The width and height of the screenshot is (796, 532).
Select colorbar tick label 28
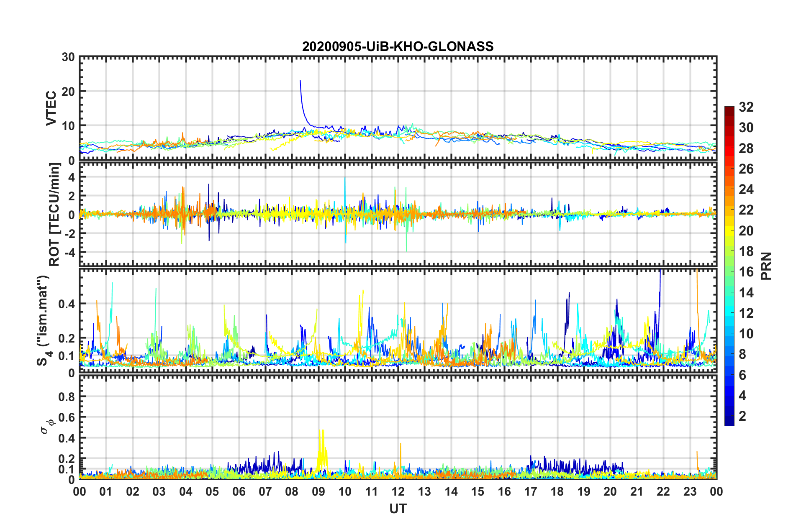(x=746, y=148)
